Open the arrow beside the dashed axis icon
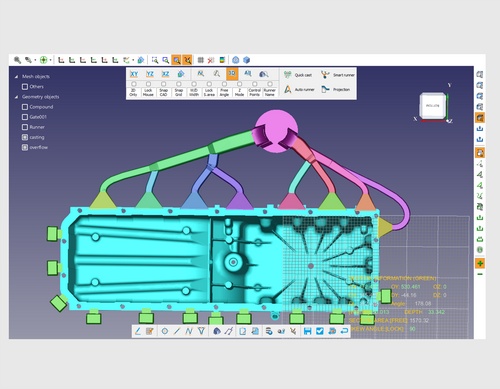The height and width of the screenshot is (389, 500). pos(133,60)
